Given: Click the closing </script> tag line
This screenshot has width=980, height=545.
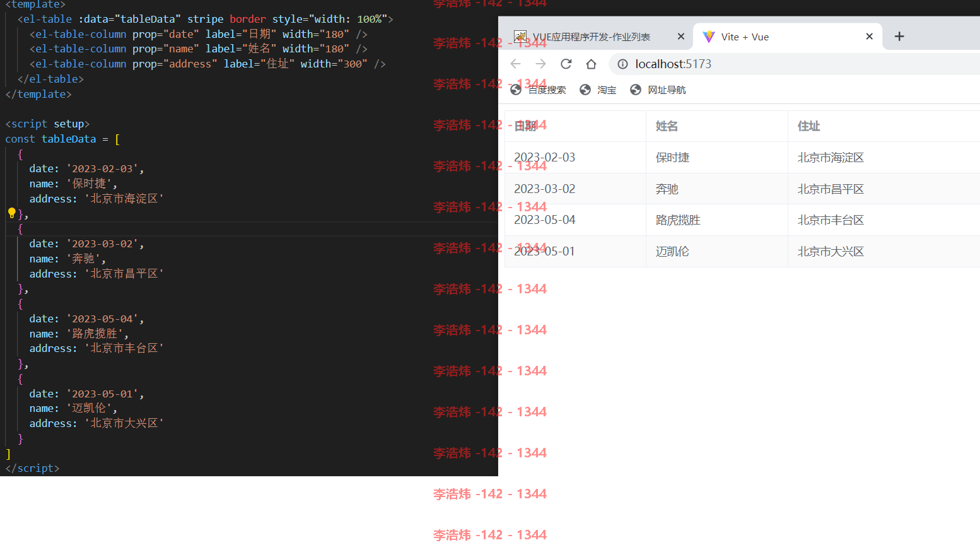Looking at the screenshot, I should pyautogui.click(x=32, y=468).
